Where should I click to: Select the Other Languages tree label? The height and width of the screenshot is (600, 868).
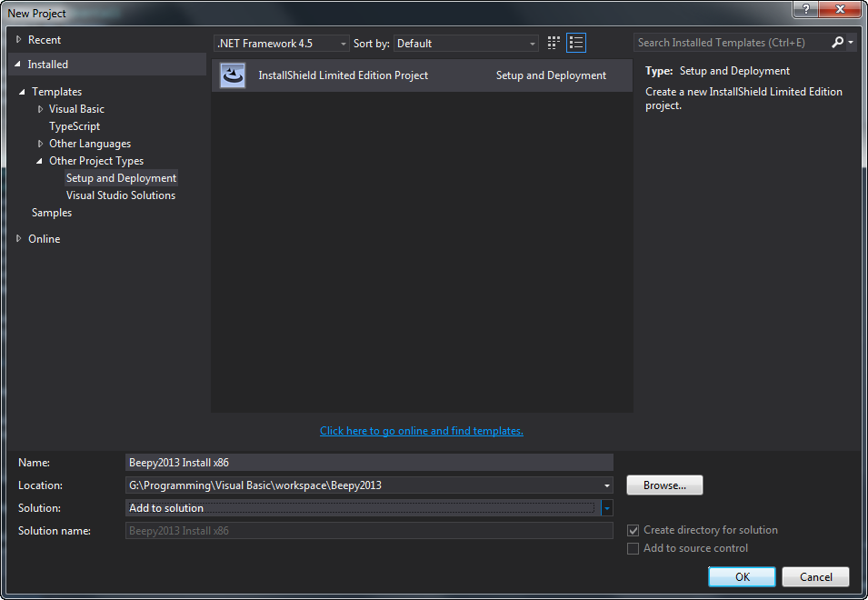click(x=90, y=144)
